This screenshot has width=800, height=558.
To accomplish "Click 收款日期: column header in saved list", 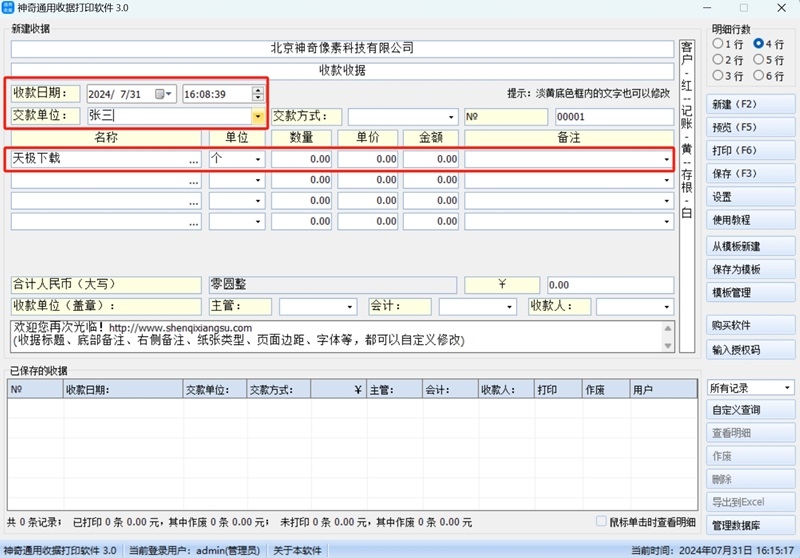I will [x=123, y=390].
